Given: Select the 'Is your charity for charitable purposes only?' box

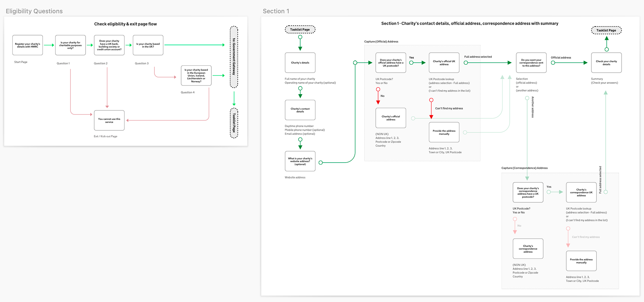Looking at the screenshot, I should click(70, 45).
